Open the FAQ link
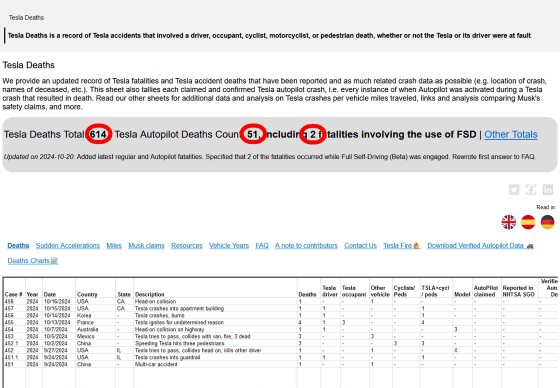This screenshot has width=560, height=388. [262, 245]
